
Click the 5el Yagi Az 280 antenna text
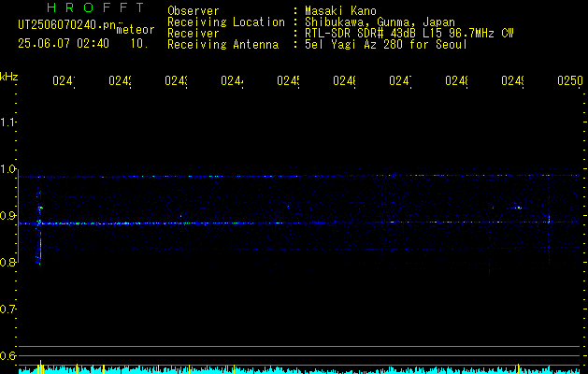pos(386,45)
